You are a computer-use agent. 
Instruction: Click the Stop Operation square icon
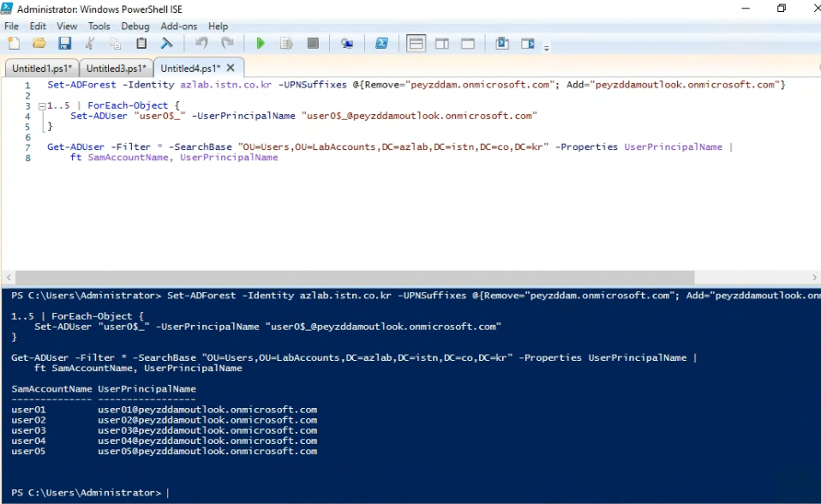tap(313, 44)
